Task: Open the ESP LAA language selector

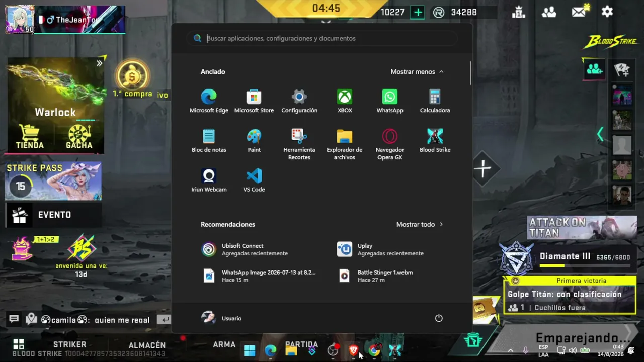Action: click(543, 350)
